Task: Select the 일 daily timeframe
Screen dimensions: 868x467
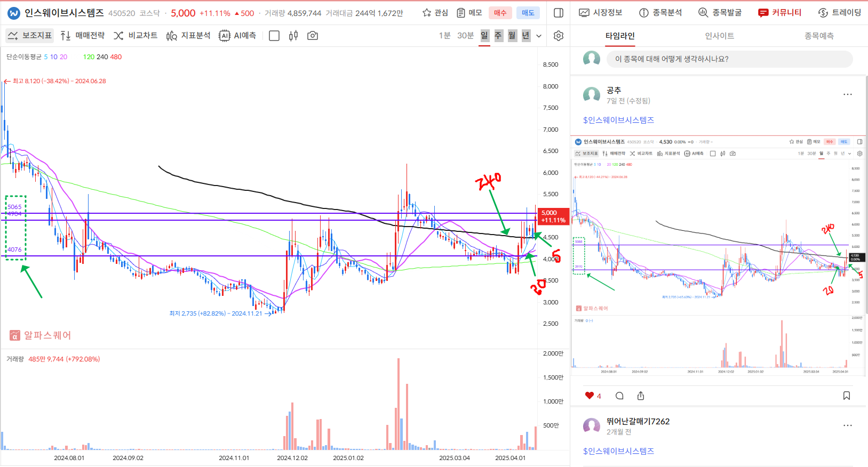Action: click(x=484, y=36)
